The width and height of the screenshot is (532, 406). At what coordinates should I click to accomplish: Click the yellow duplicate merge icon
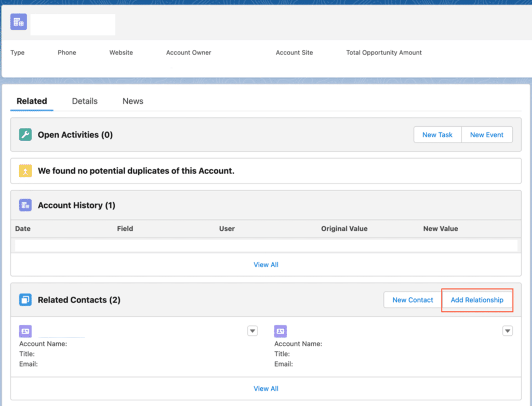[25, 171]
